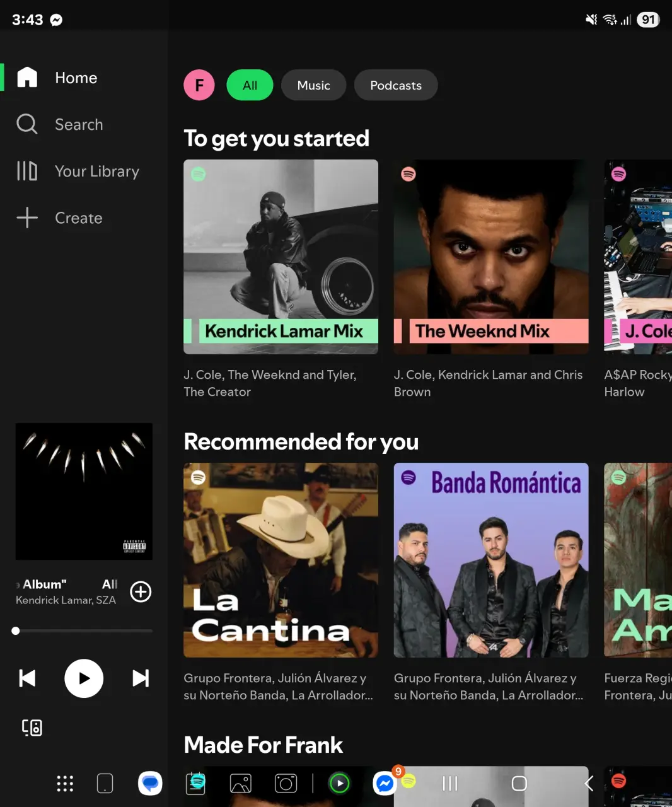The width and height of the screenshot is (672, 807).
Task: Select the Music filter chip
Action: (313, 85)
